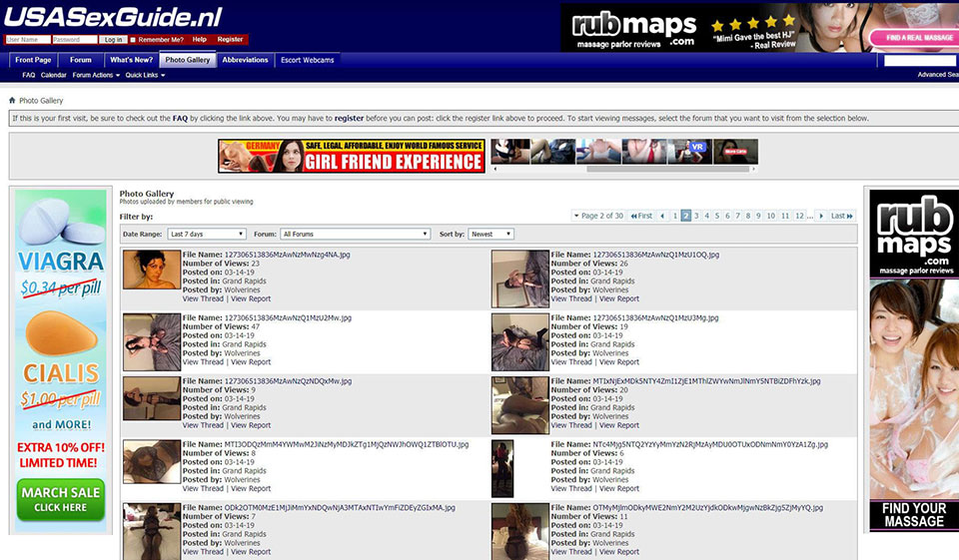Open the Calendar link in the sub-navigation
959x560 pixels.
pos(54,75)
